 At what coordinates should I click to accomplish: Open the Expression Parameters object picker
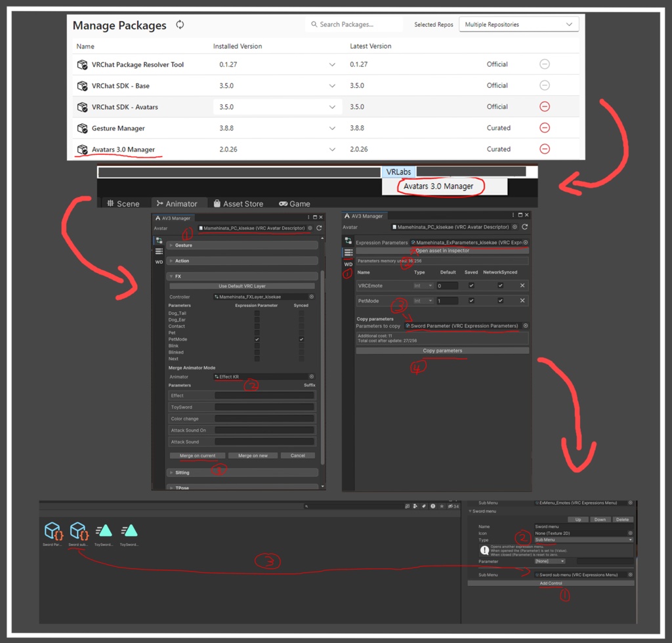point(526,243)
